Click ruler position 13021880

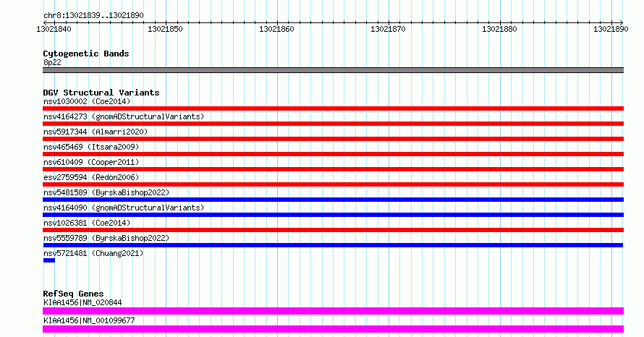[499, 29]
